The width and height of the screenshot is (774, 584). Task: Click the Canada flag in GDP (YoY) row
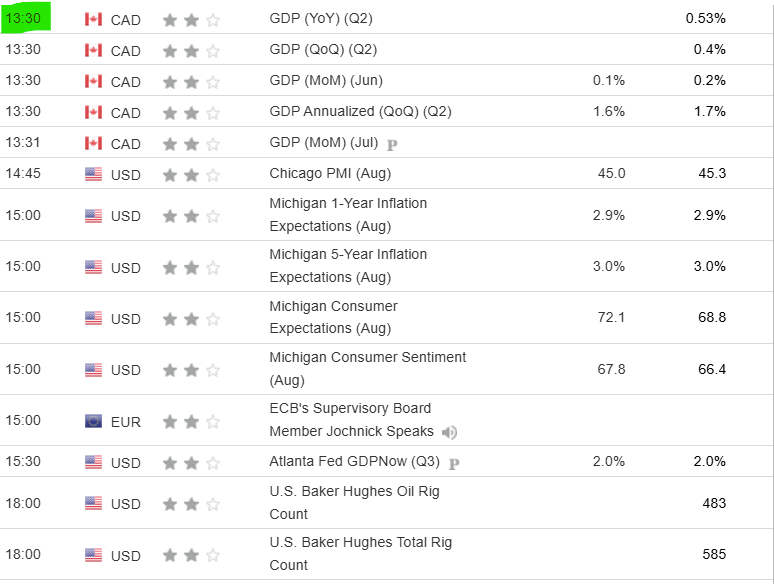(x=94, y=19)
